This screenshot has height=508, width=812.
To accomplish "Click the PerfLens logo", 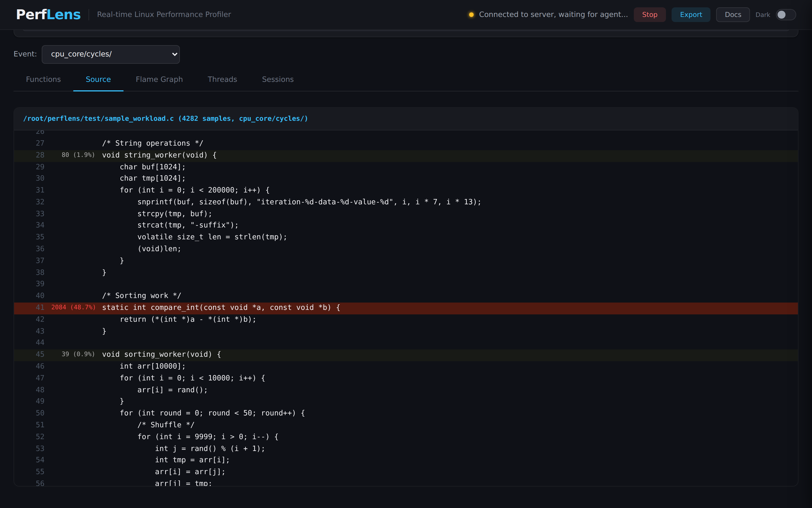I will point(48,14).
